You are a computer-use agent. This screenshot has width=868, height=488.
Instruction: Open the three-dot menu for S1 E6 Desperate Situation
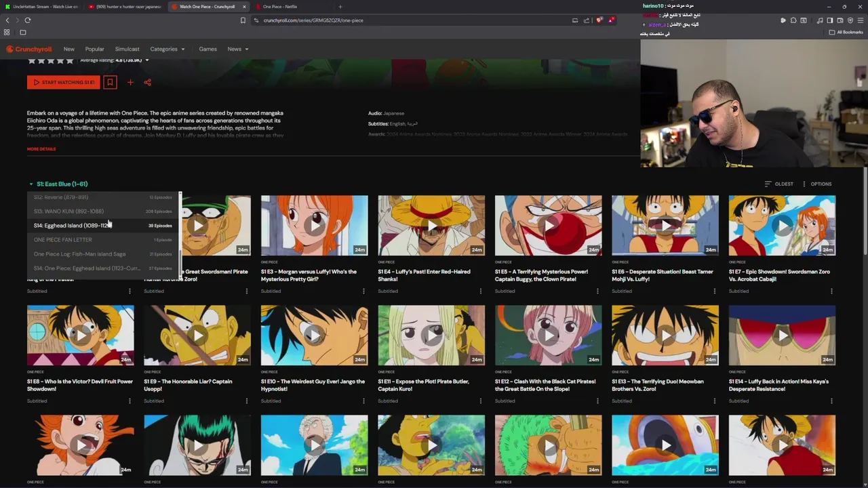[714, 291]
